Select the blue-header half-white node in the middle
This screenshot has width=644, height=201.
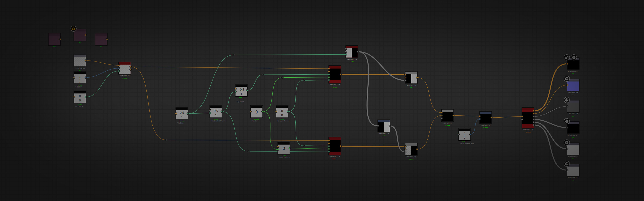(384, 126)
